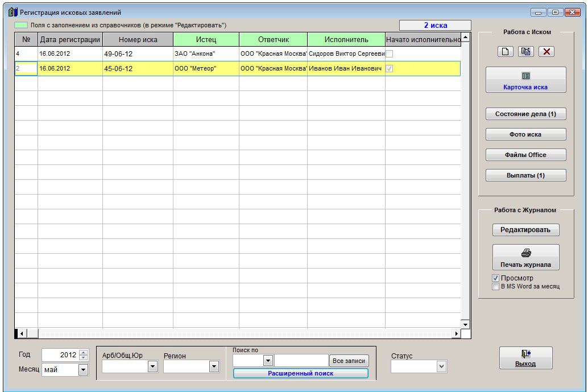588x392 pixels.
Task: Click the Выход exit button
Action: 525,358
